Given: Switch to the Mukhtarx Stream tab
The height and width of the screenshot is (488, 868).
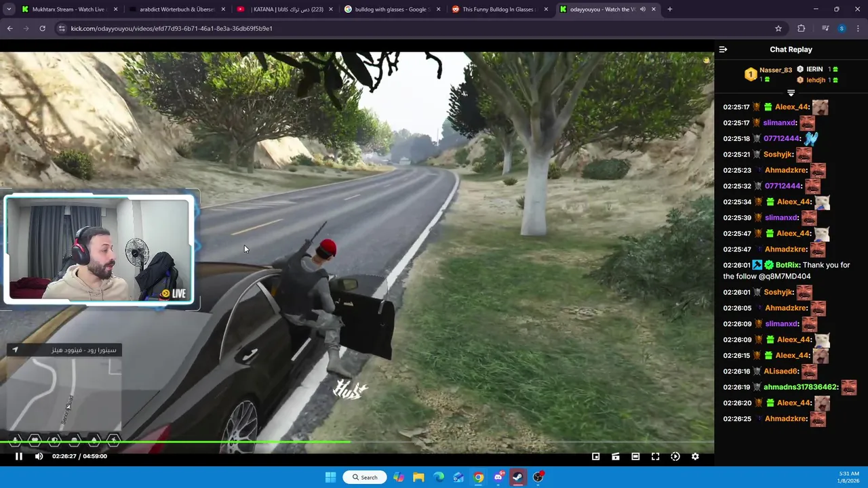Looking at the screenshot, I should (68, 9).
